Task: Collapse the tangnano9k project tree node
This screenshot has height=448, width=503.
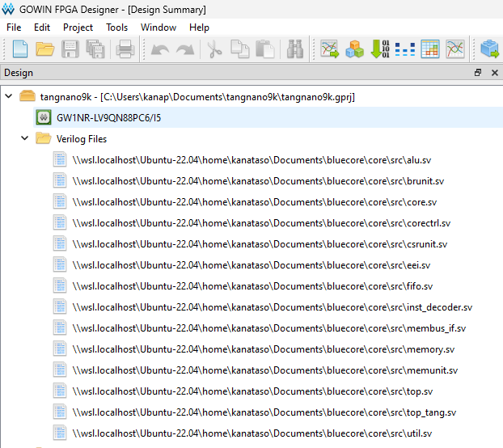Action: [9, 97]
